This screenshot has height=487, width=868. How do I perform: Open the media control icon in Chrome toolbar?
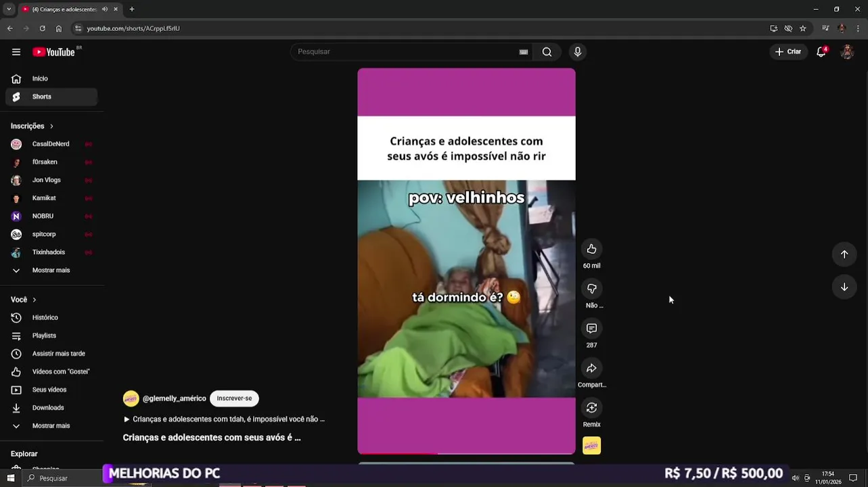pos(825,28)
